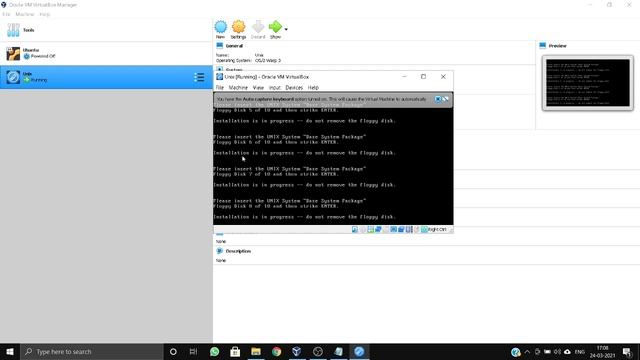This screenshot has height=360, width=640.
Task: Click the Type here to search box
Action: (92, 351)
